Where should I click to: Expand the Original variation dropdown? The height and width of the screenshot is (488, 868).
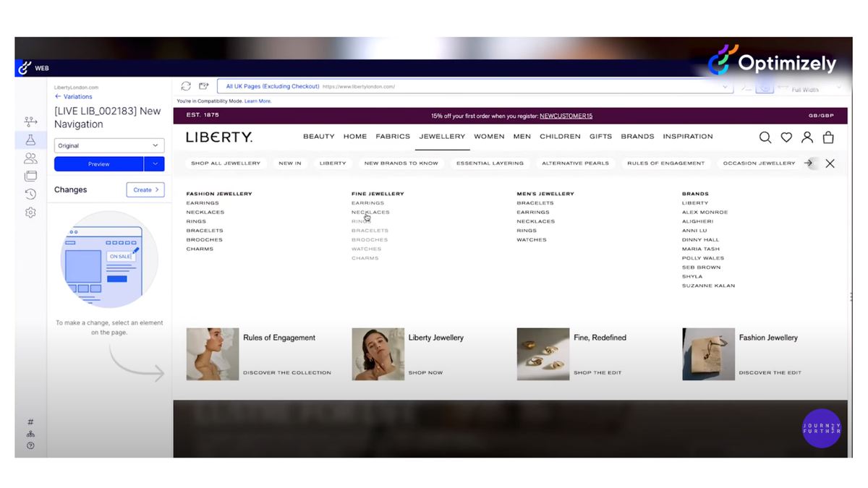[109, 145]
